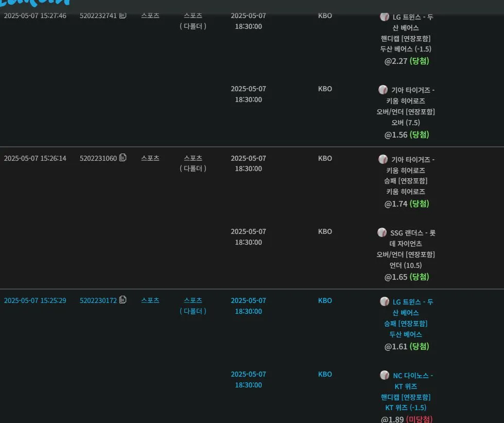Click the (당첨) status beside @1.65

point(419,277)
